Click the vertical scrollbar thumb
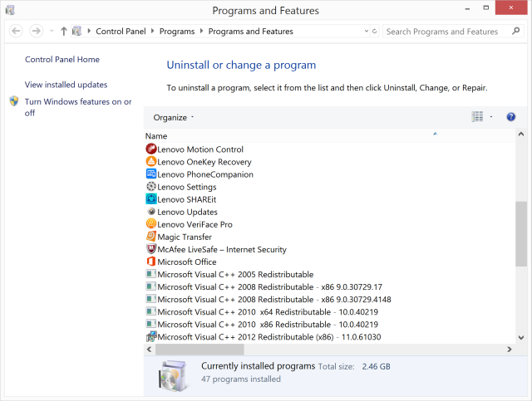This screenshot has height=401, width=532. click(521, 234)
